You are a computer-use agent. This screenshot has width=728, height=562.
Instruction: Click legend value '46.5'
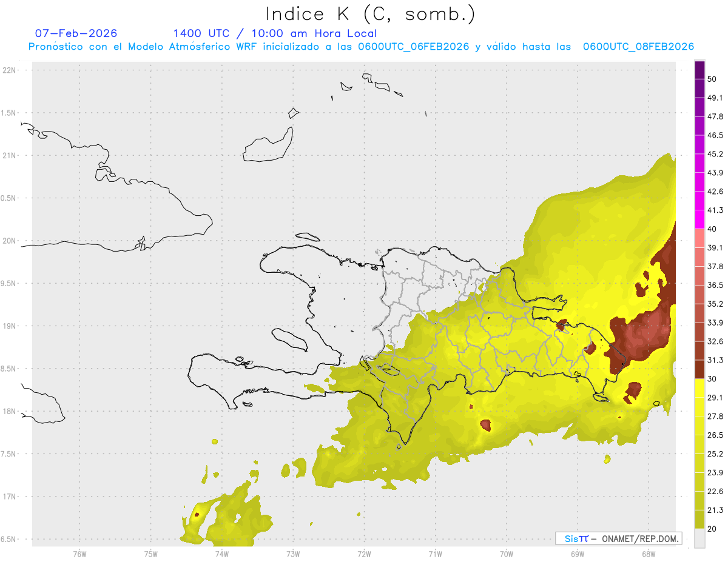point(715,135)
